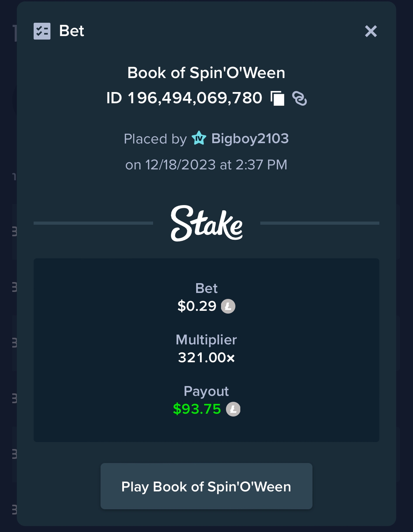Copy the bet share link icon
Screen dimensions: 413x532
(x=300, y=98)
